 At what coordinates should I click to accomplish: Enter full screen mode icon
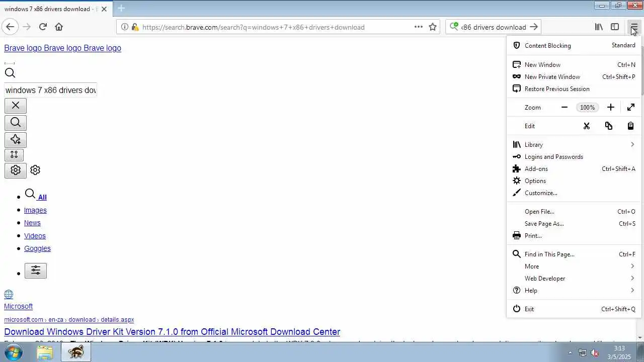631,107
